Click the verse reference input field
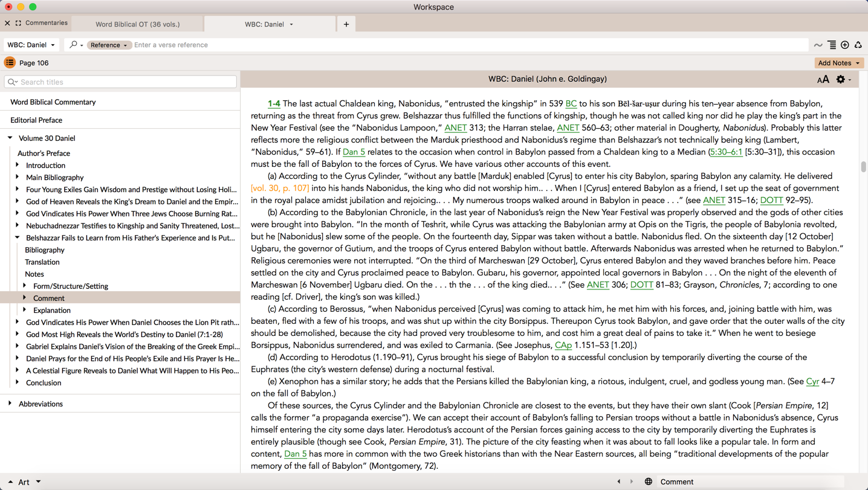868x490 pixels. coord(470,45)
